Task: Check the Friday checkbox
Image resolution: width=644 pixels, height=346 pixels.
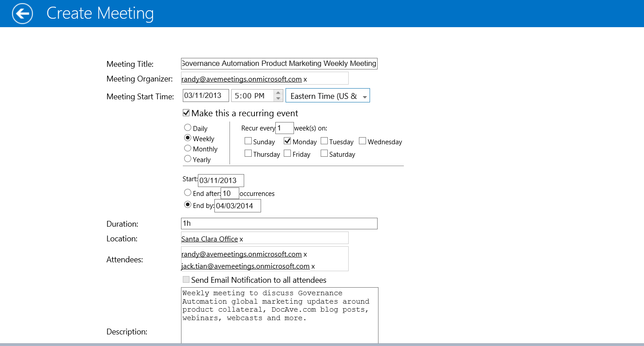Action: pos(287,154)
